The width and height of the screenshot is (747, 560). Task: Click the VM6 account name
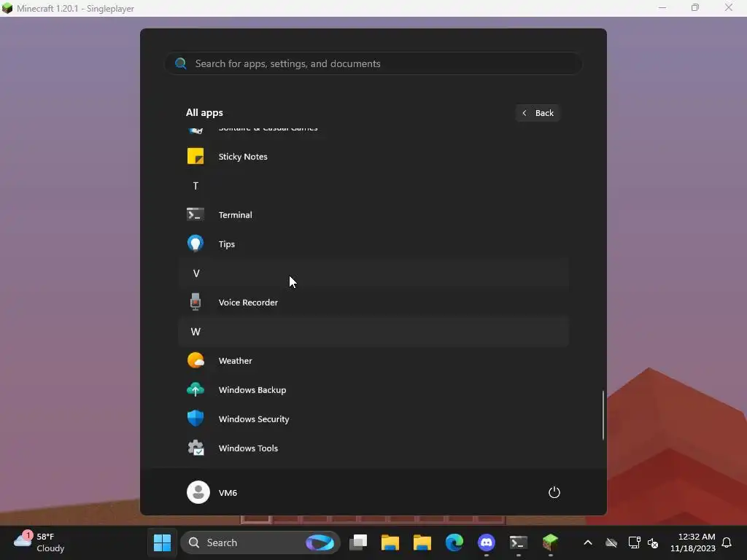coord(228,492)
